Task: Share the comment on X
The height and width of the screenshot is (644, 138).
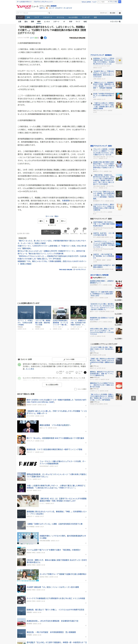Action: (x=85, y=372)
